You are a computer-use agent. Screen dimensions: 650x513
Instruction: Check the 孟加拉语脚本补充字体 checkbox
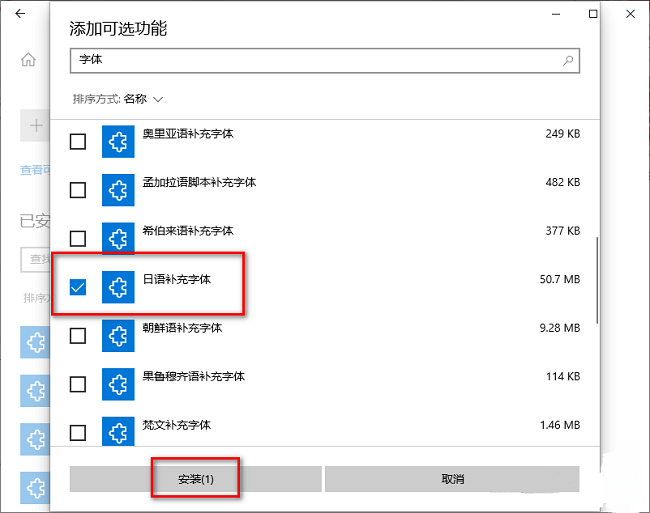point(78,190)
